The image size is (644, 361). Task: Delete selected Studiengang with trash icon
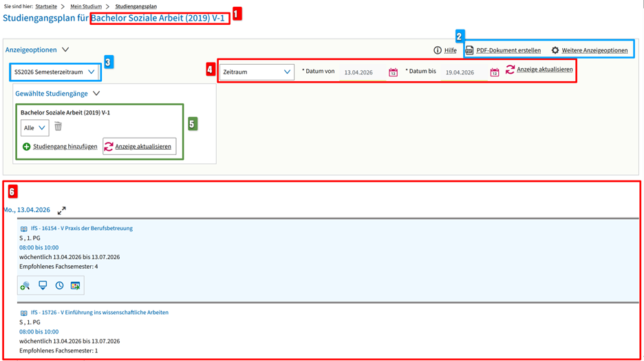58,127
